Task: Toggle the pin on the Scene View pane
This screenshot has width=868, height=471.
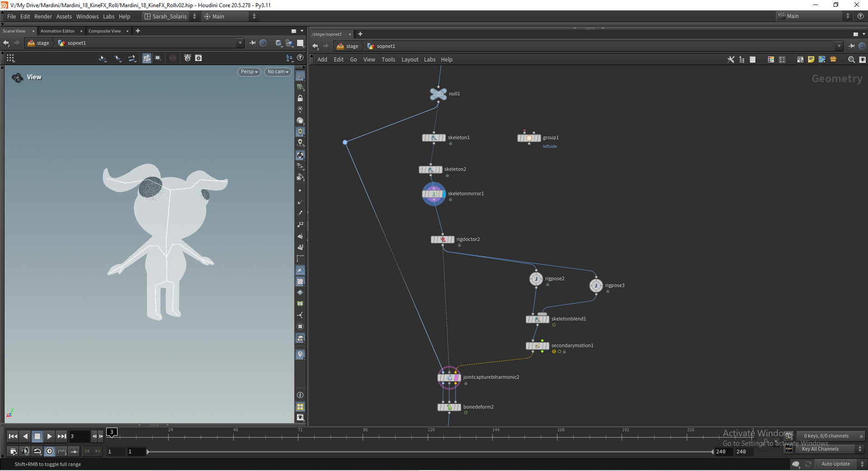Action: 253,43
